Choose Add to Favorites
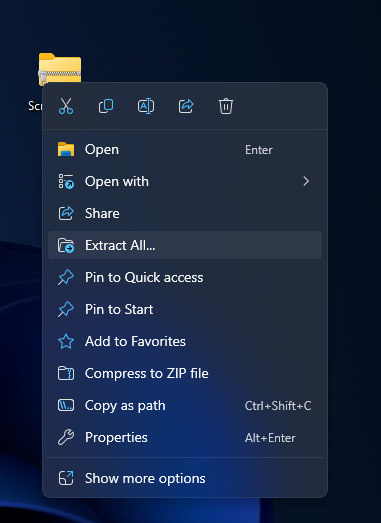381x523 pixels. click(x=185, y=341)
